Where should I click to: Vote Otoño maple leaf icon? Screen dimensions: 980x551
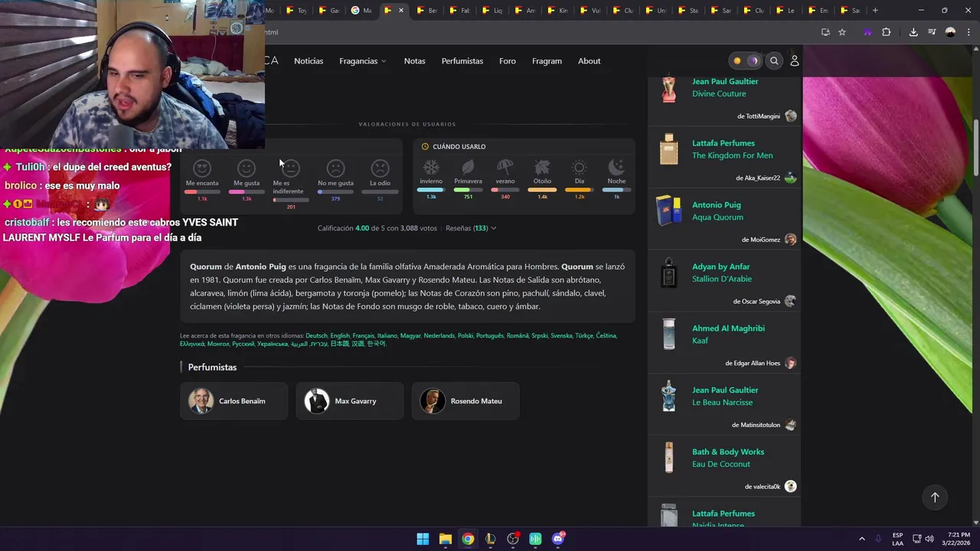[x=542, y=167]
